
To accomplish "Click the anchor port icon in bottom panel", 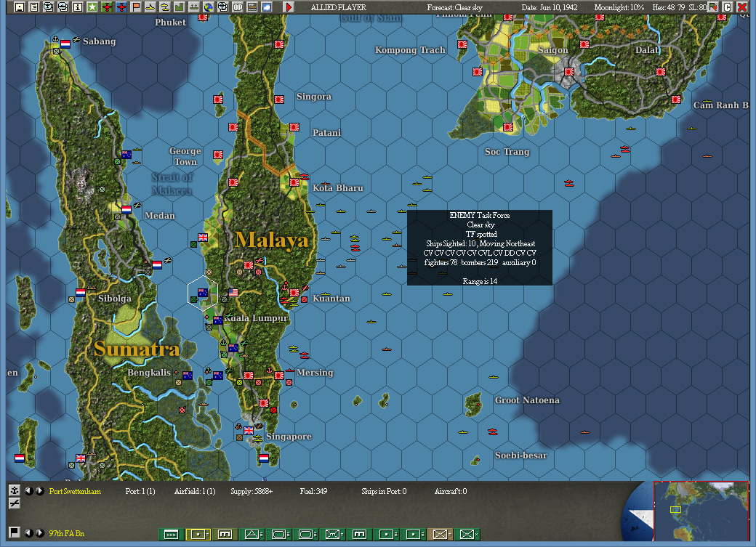I will [x=15, y=490].
